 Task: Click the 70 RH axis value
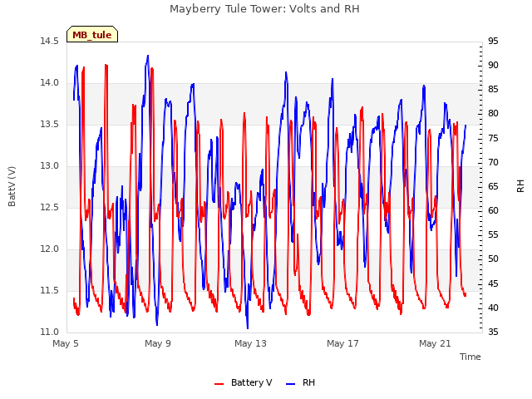point(493,162)
